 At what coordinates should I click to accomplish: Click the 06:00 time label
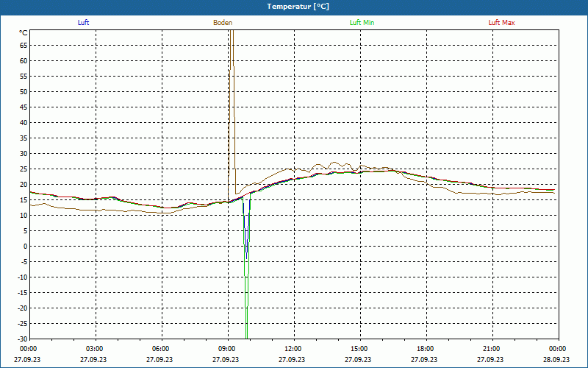pyautogui.click(x=159, y=349)
